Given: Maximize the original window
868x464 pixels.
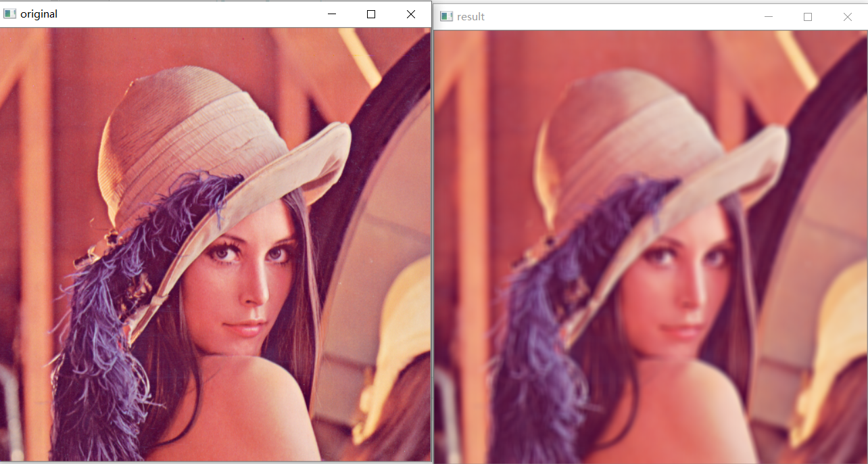Looking at the screenshot, I should 370,14.
